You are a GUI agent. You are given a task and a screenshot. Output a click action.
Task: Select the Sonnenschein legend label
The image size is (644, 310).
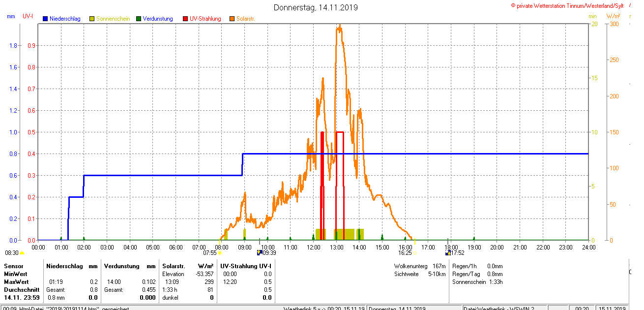pos(113,19)
